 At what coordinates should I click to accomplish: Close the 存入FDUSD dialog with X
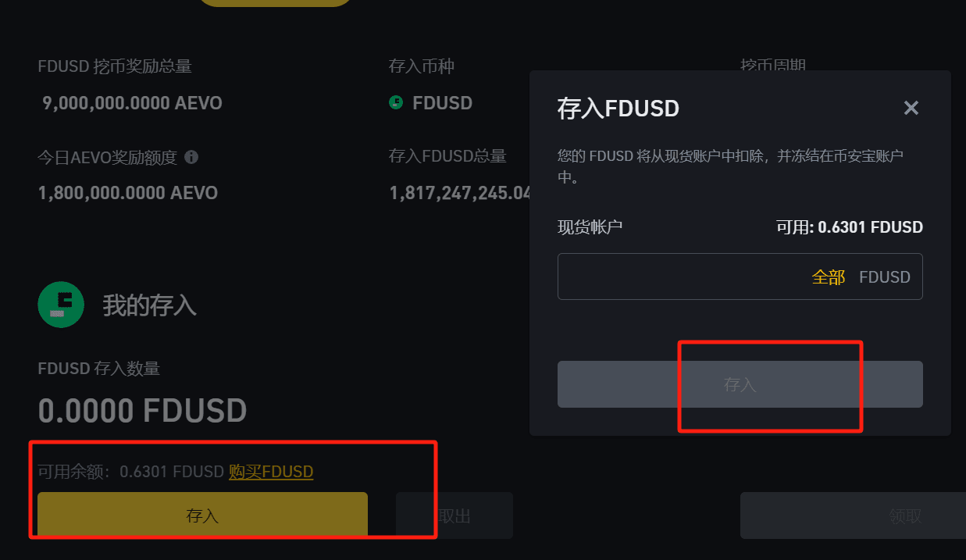coord(911,108)
